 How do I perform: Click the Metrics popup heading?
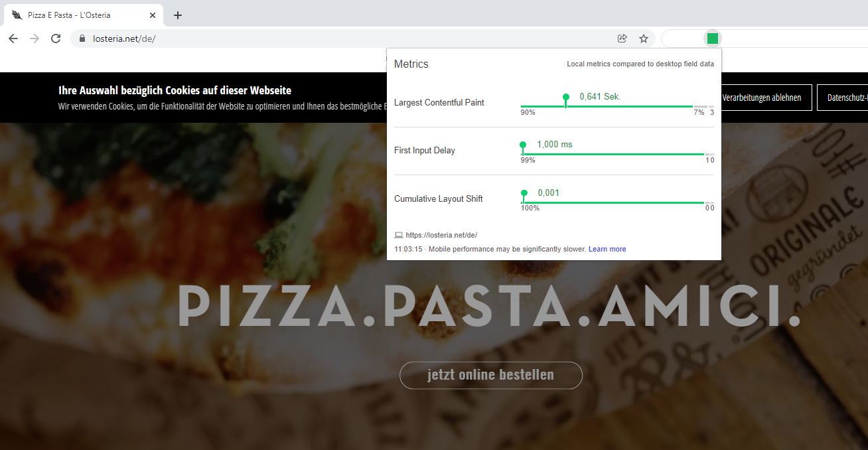[x=411, y=64]
